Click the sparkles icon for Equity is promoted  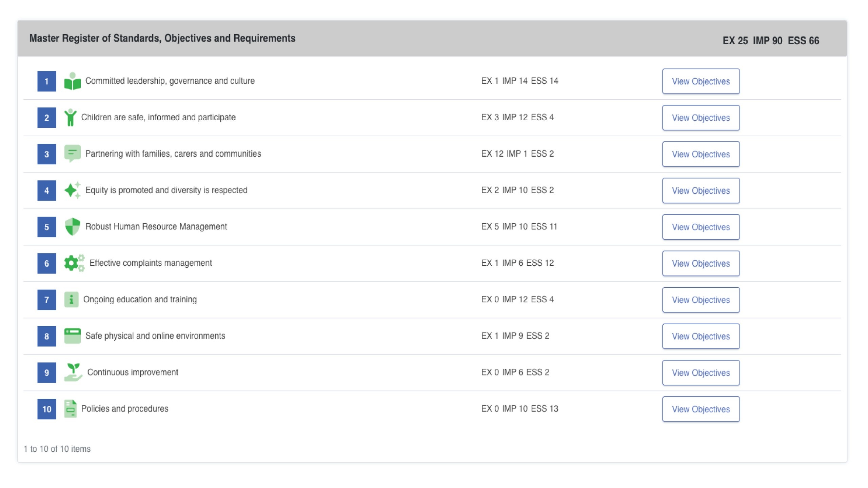[x=72, y=190]
